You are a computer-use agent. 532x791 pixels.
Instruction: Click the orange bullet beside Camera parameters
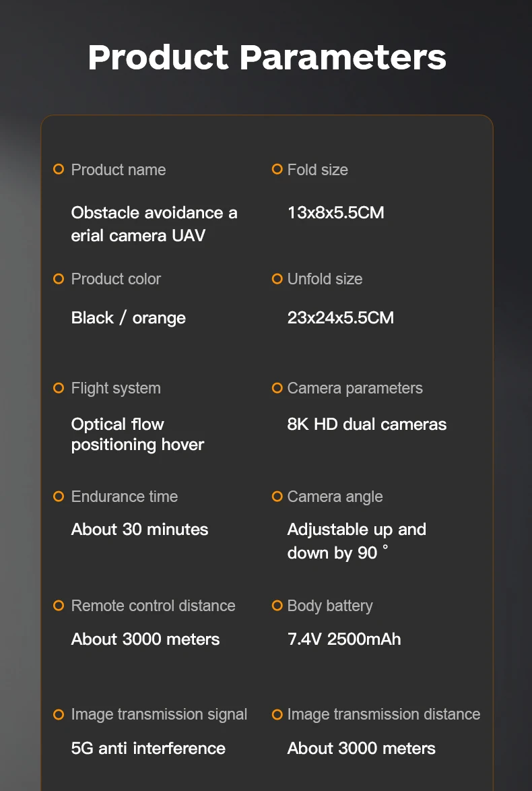pyautogui.click(x=277, y=388)
